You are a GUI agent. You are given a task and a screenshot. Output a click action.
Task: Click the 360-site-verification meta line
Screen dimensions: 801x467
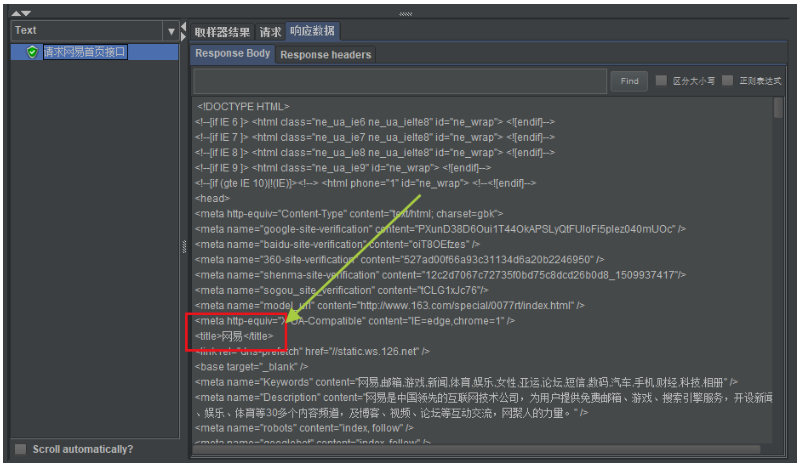tap(399, 260)
